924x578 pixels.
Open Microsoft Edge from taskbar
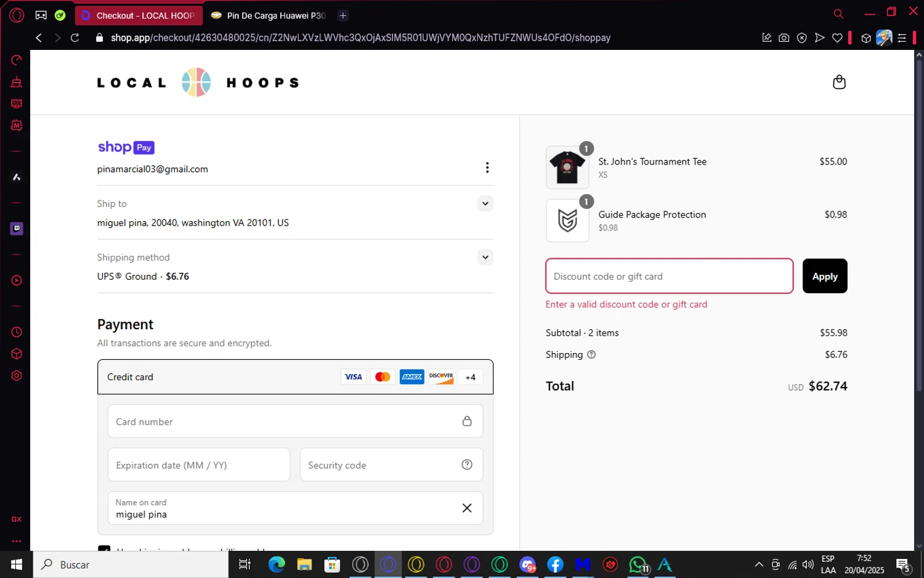pyautogui.click(x=277, y=564)
